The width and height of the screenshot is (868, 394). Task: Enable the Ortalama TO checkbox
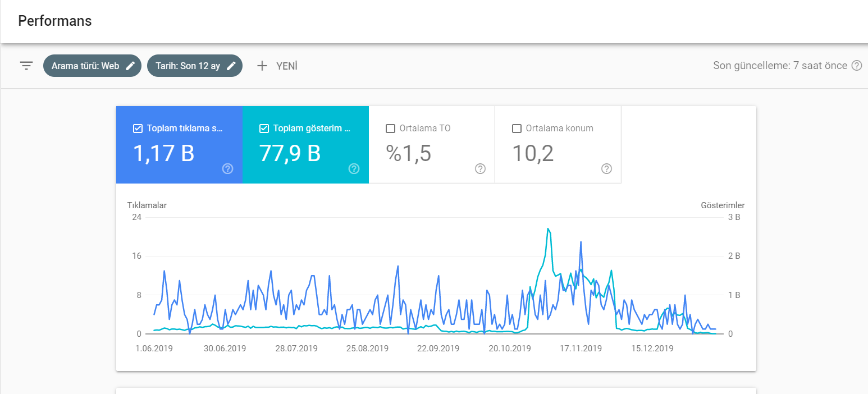coord(391,129)
